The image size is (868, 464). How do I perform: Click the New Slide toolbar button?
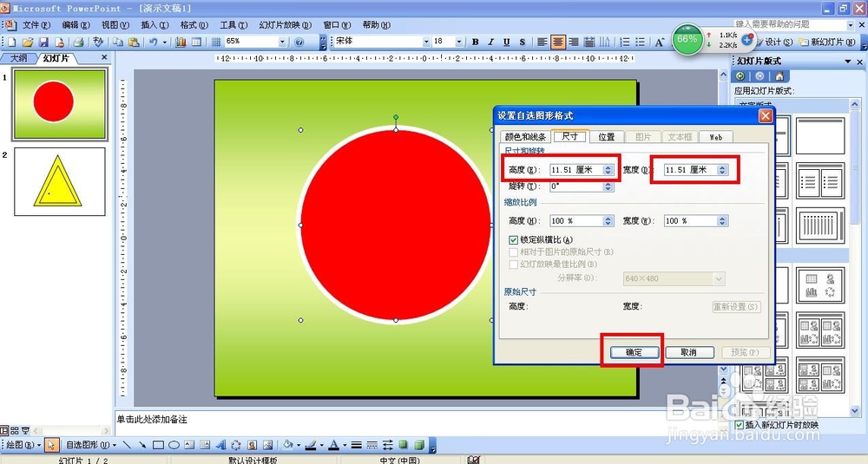(827, 42)
